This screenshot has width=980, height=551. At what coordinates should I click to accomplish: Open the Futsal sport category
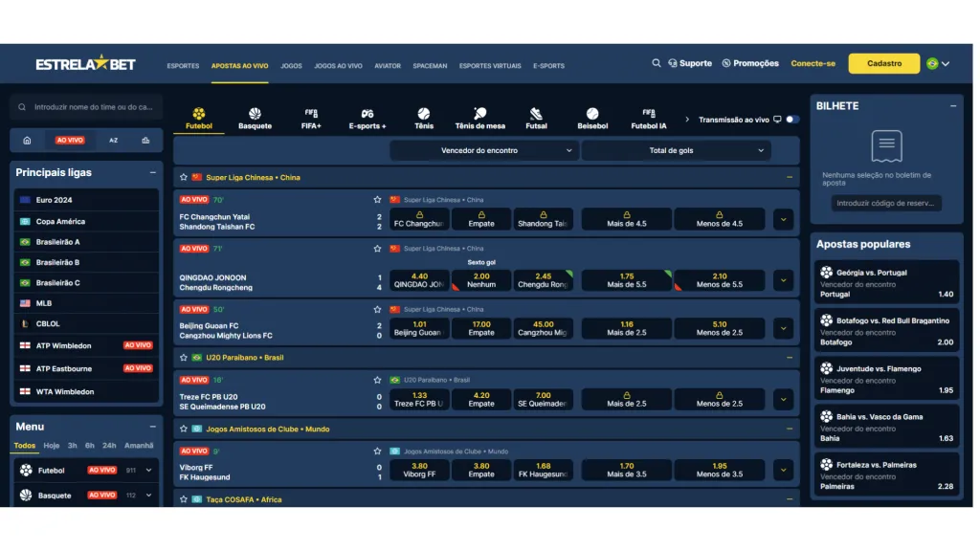point(536,119)
